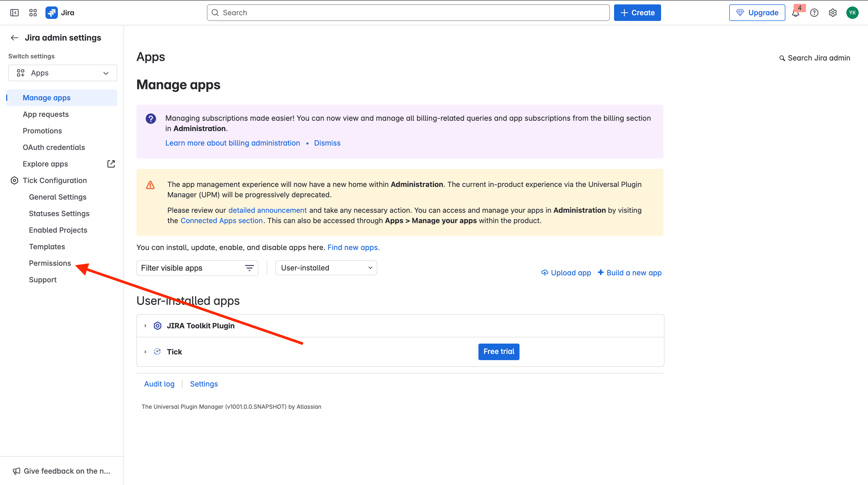Open Statuses Settings under Tick Configuration
Screen dimensions: 868x485
59,214
